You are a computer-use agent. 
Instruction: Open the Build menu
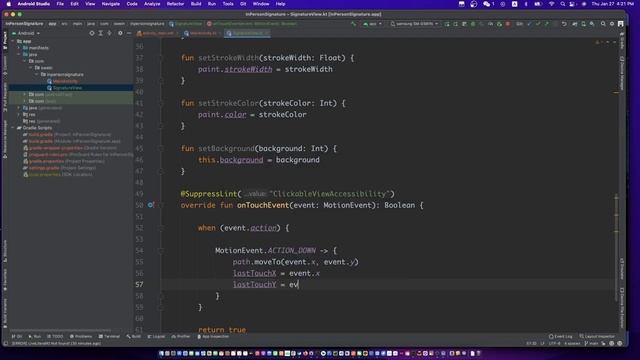pos(196,4)
